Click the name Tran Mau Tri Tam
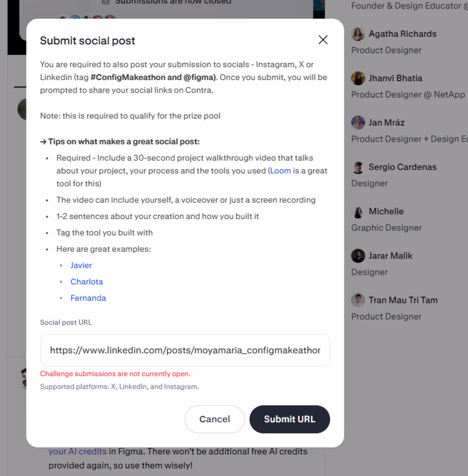 click(x=403, y=300)
